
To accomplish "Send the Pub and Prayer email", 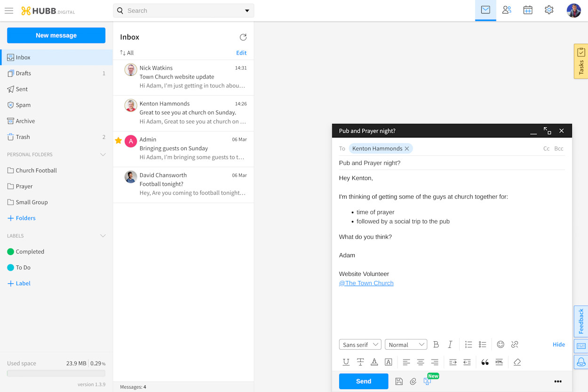I will (363, 381).
